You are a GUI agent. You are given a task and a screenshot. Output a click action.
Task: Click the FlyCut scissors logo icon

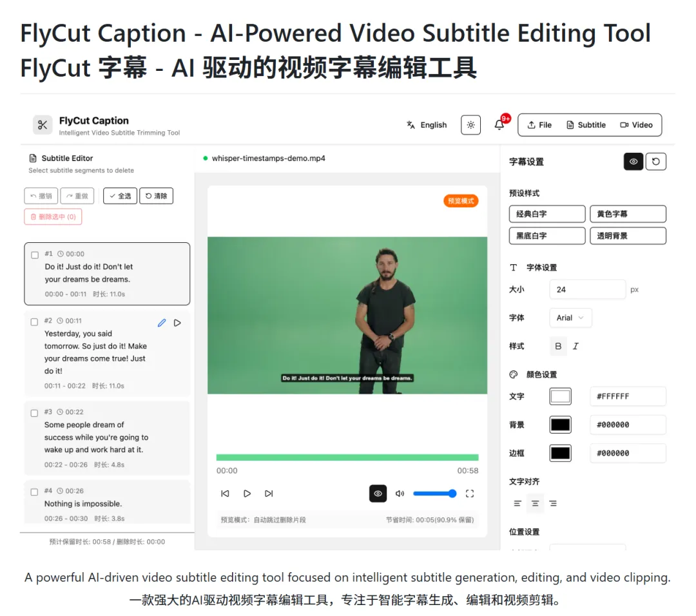tap(43, 125)
